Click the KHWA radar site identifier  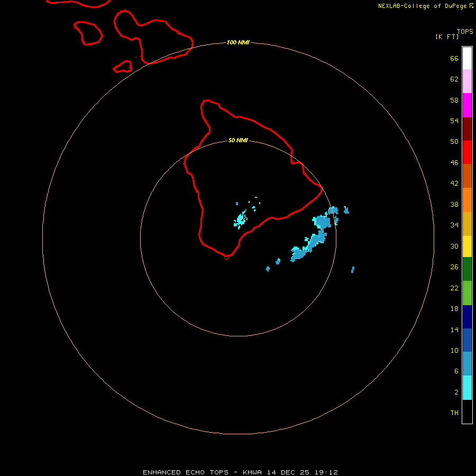pos(252,472)
